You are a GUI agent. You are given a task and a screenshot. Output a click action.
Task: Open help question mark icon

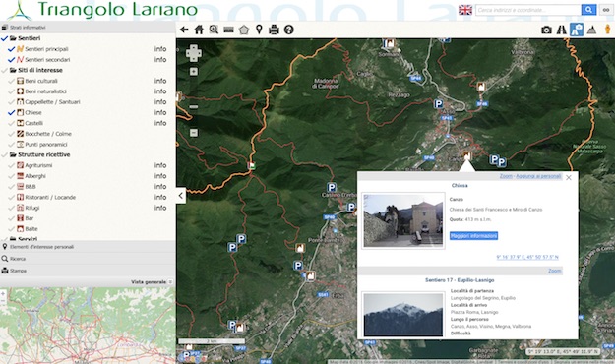[289, 30]
